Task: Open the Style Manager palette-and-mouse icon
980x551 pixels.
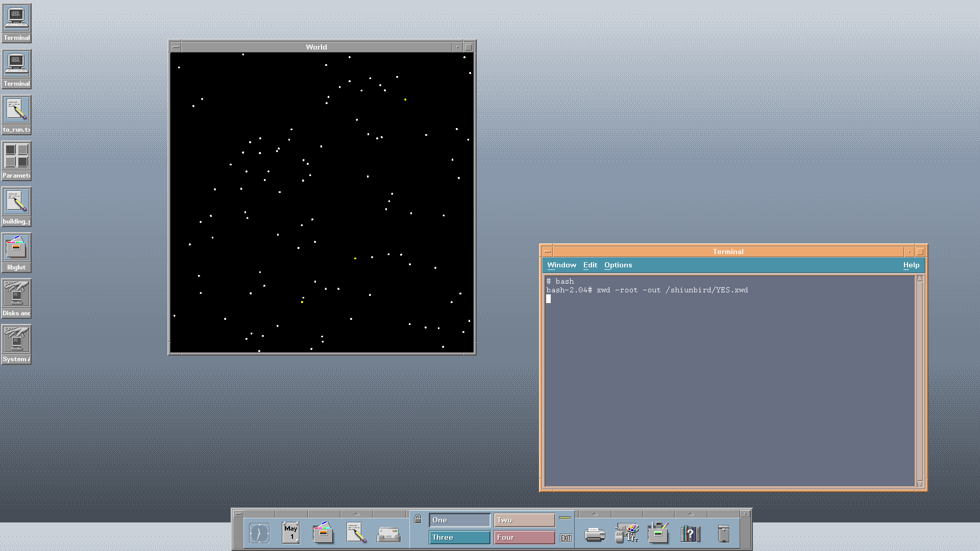Action: [x=627, y=533]
